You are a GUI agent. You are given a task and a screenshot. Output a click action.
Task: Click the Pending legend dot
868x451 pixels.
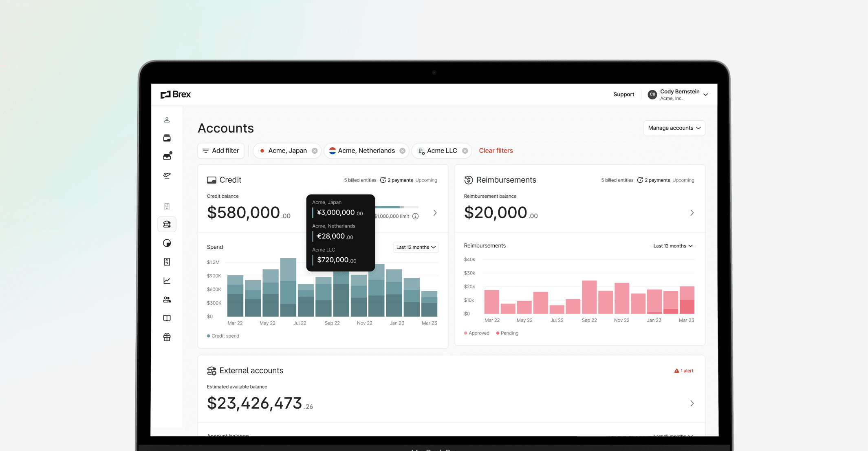[x=498, y=333]
